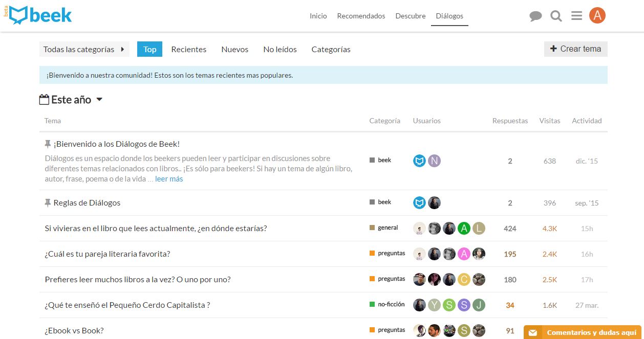This screenshot has height=339, width=644.
Task: Go to Recomendados in the top menu
Action: click(361, 16)
